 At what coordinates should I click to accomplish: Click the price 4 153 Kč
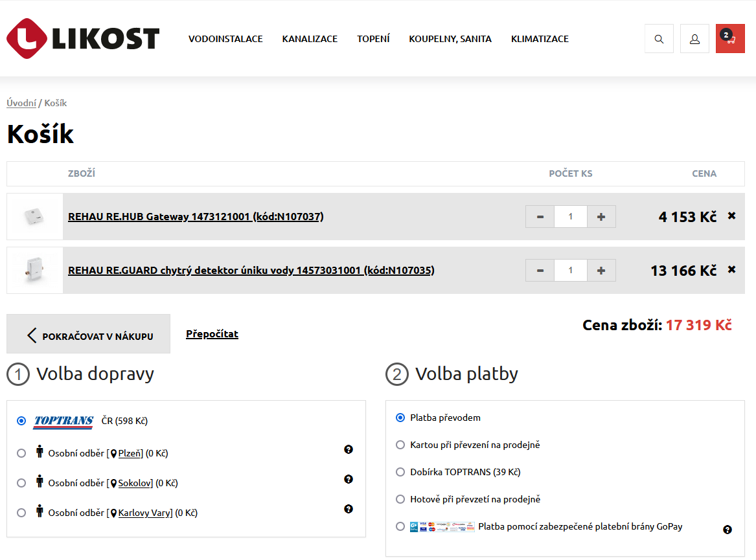point(687,217)
